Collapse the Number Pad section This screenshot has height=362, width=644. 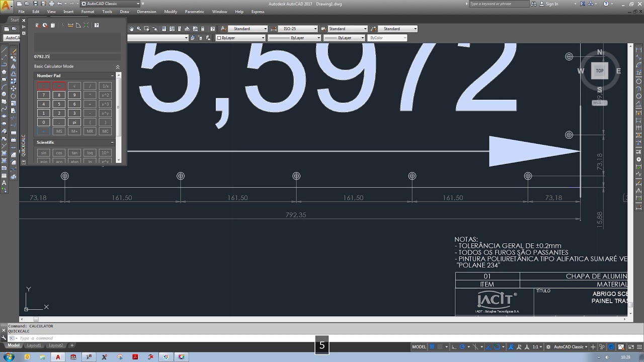[x=112, y=75]
